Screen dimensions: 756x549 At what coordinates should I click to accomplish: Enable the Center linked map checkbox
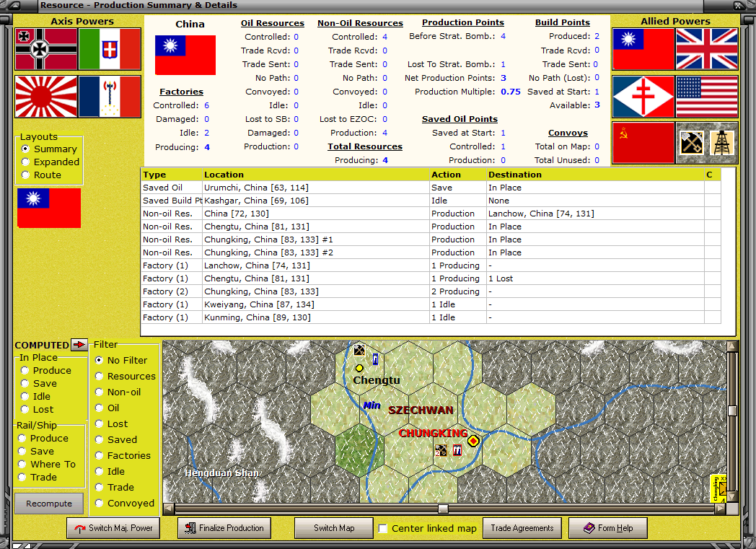pos(382,527)
